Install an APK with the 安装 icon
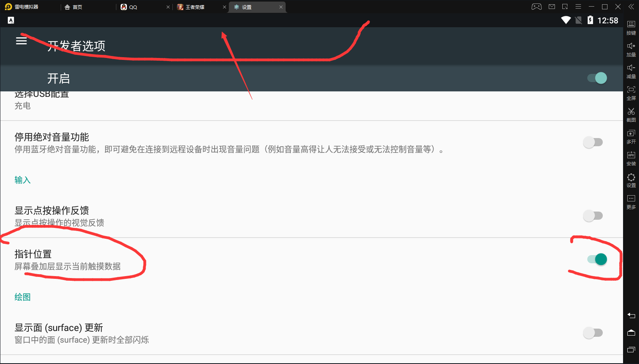 (631, 158)
